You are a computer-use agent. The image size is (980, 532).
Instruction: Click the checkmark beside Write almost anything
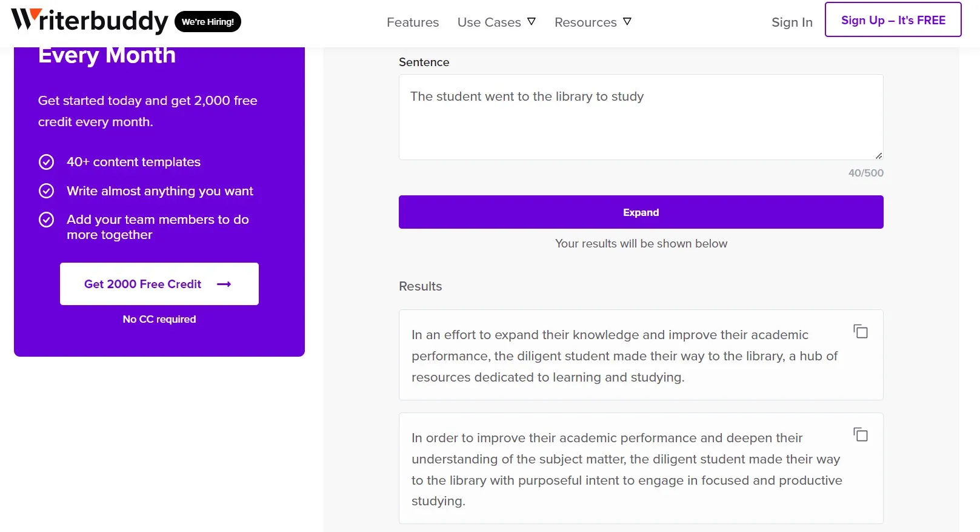tap(47, 191)
